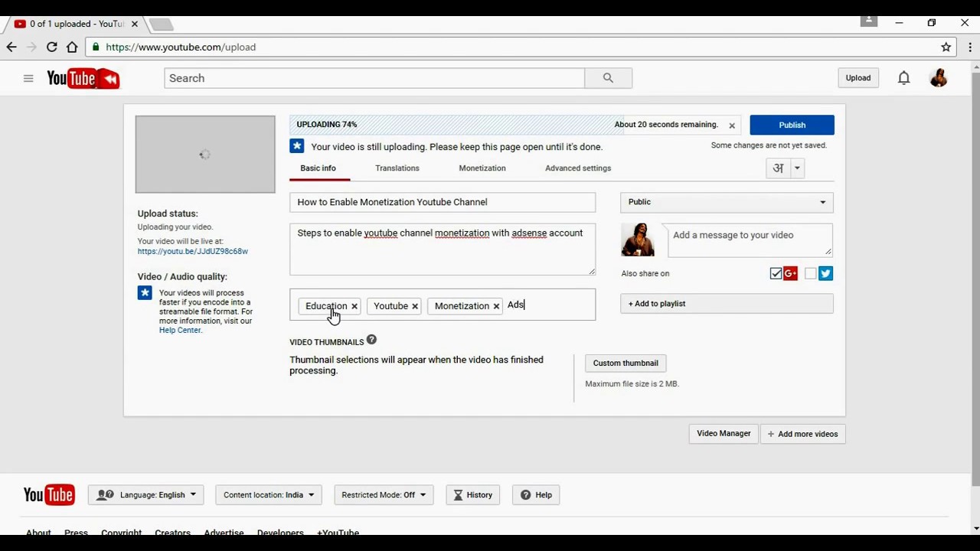Open the notifications bell
This screenshot has width=980, height=551.
(x=904, y=78)
